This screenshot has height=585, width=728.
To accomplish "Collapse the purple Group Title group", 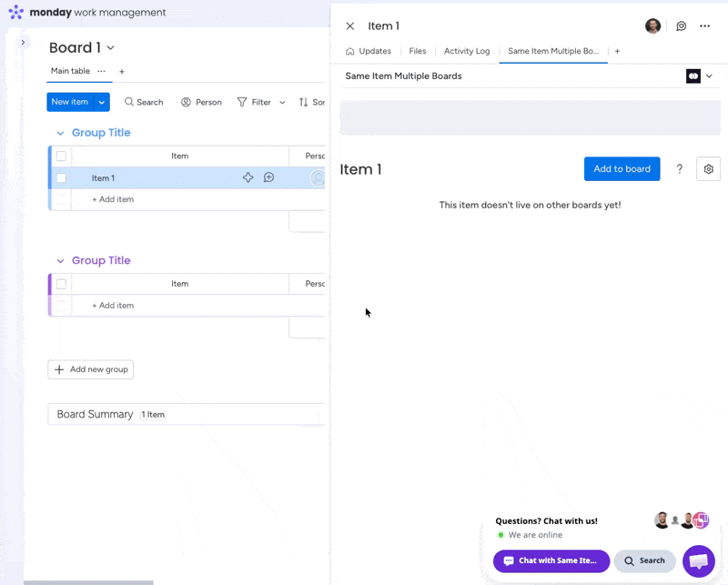I will coord(60,261).
